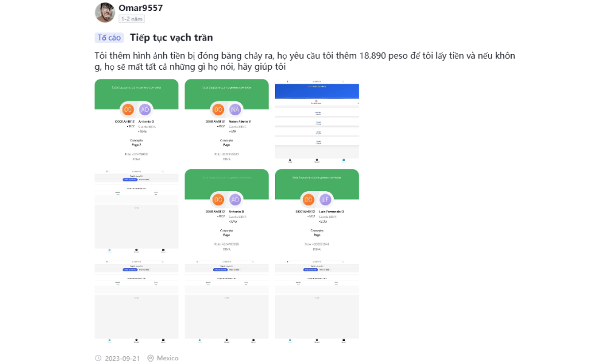Open the Antonio D "Pago" receipt in the middle row
Screen dimensions: 607x364
click(226, 209)
